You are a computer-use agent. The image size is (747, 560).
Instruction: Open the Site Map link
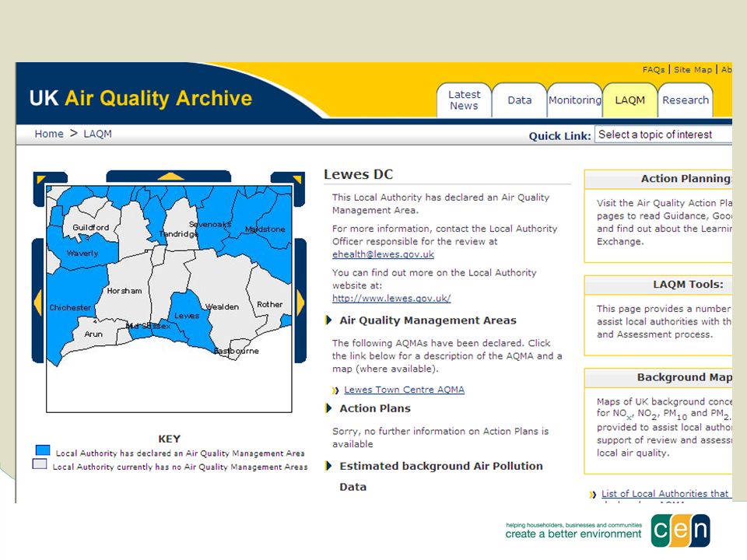click(693, 69)
